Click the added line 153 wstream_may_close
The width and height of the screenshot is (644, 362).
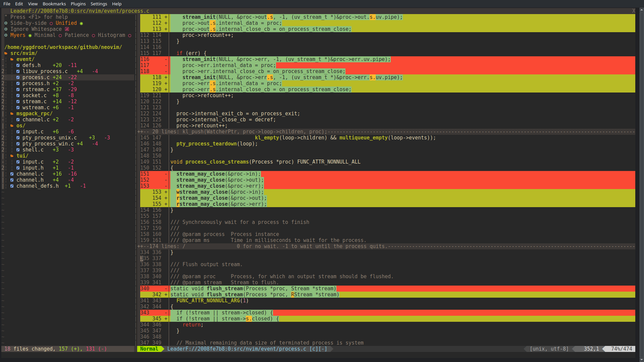click(x=218, y=192)
